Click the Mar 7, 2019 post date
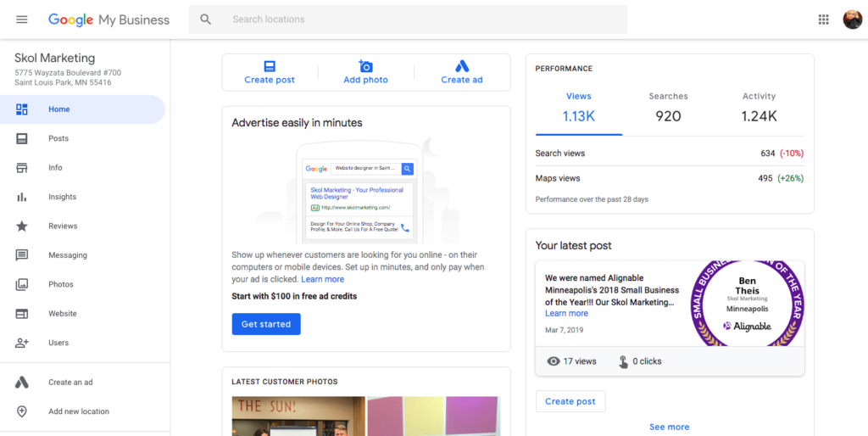This screenshot has height=436, width=868. click(564, 330)
